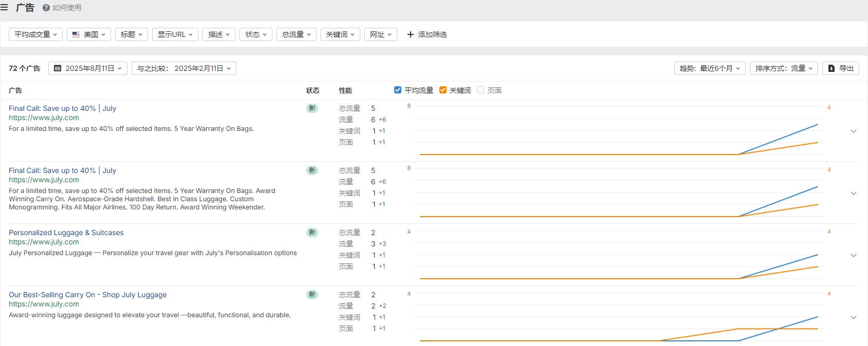The image size is (868, 346).
Task: Click the 性能 column header
Action: 345,90
